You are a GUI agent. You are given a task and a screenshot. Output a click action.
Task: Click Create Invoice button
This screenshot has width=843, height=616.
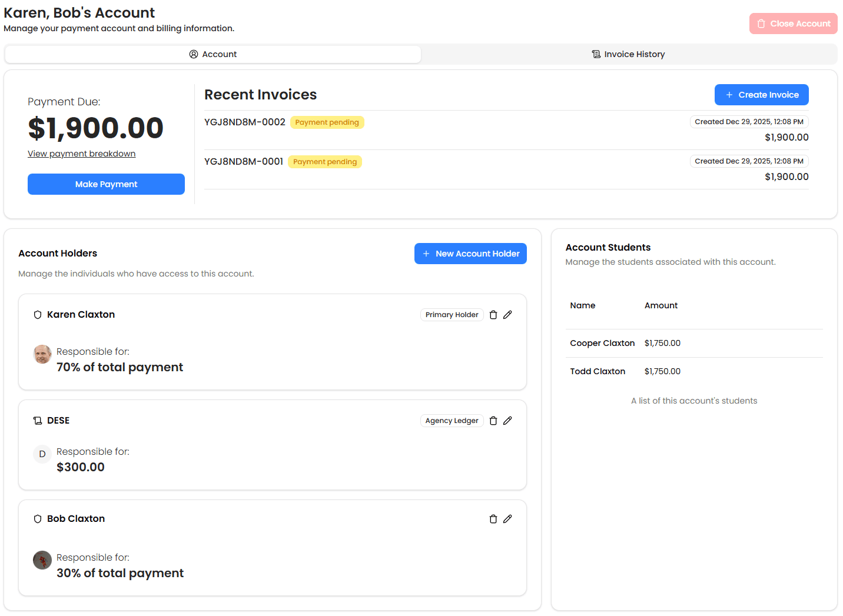tap(761, 95)
